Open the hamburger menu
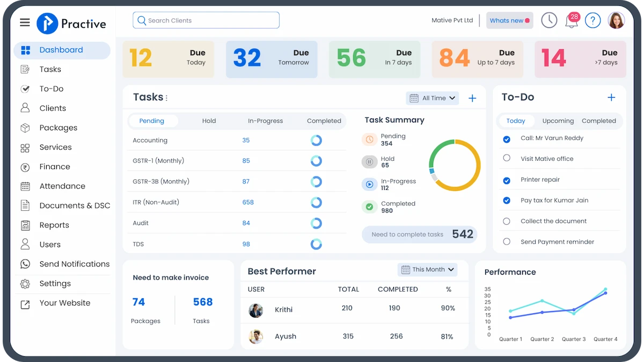This screenshot has height=362, width=644. [25, 23]
